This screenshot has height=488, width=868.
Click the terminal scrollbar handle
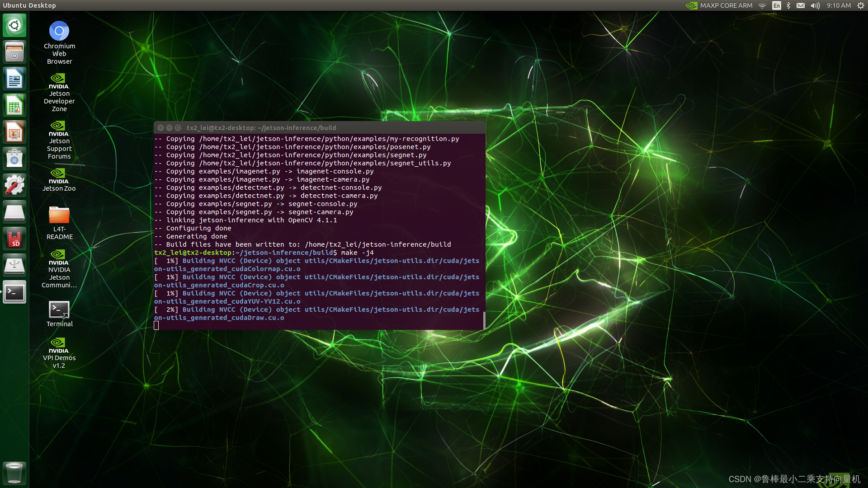[x=484, y=320]
